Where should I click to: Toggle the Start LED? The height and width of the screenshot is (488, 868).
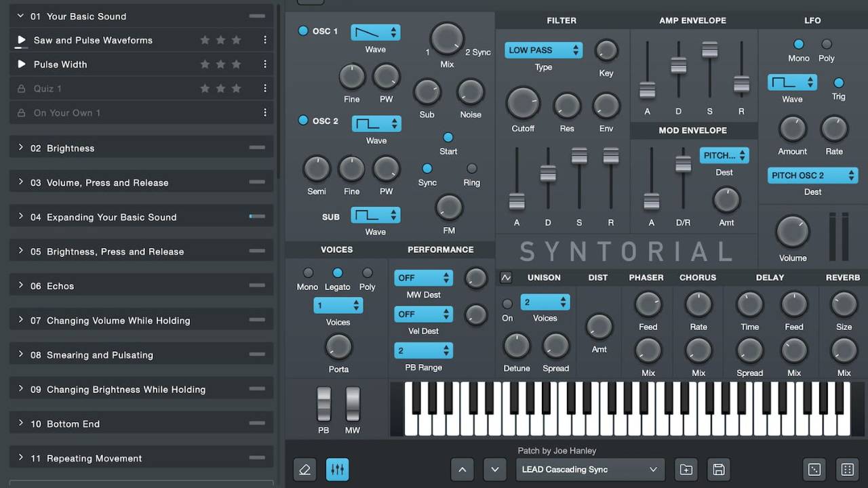448,137
